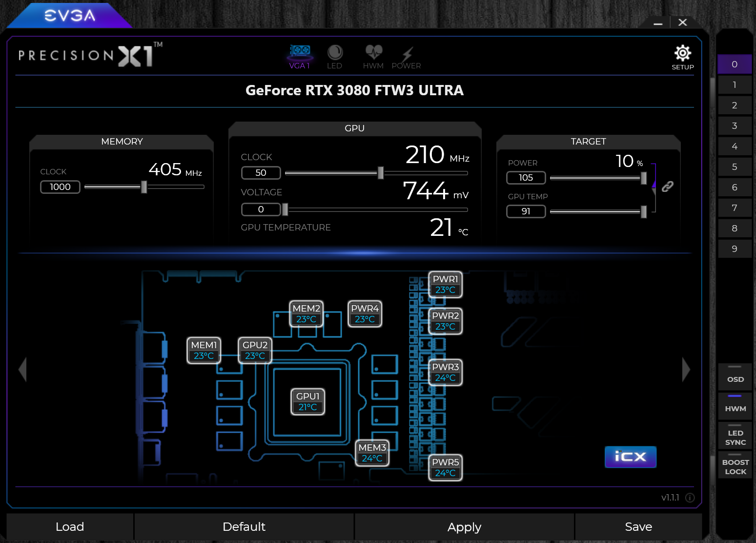This screenshot has width=756, height=543.
Task: Go to previous panel with left arrow
Action: pos(22,369)
